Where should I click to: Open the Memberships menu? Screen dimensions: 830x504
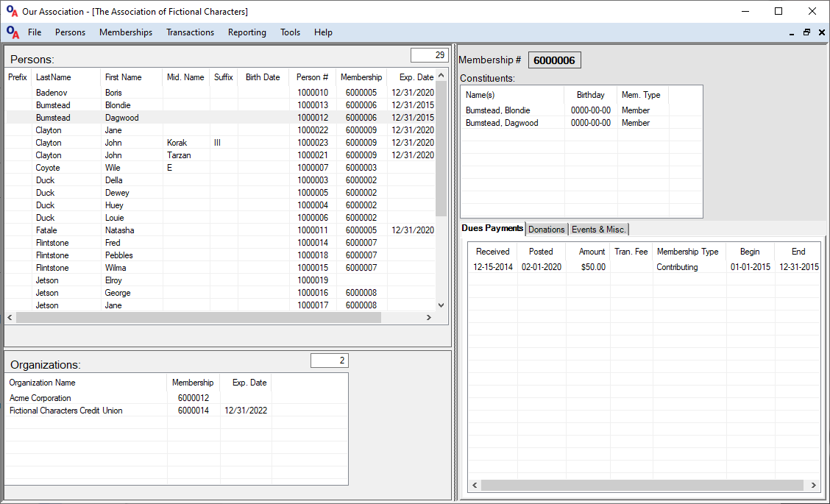pyautogui.click(x=126, y=32)
